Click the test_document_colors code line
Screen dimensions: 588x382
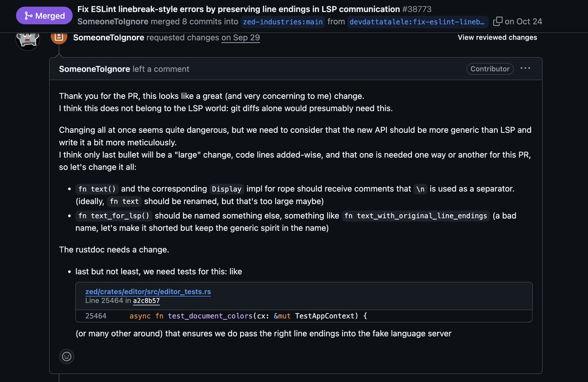click(248, 316)
